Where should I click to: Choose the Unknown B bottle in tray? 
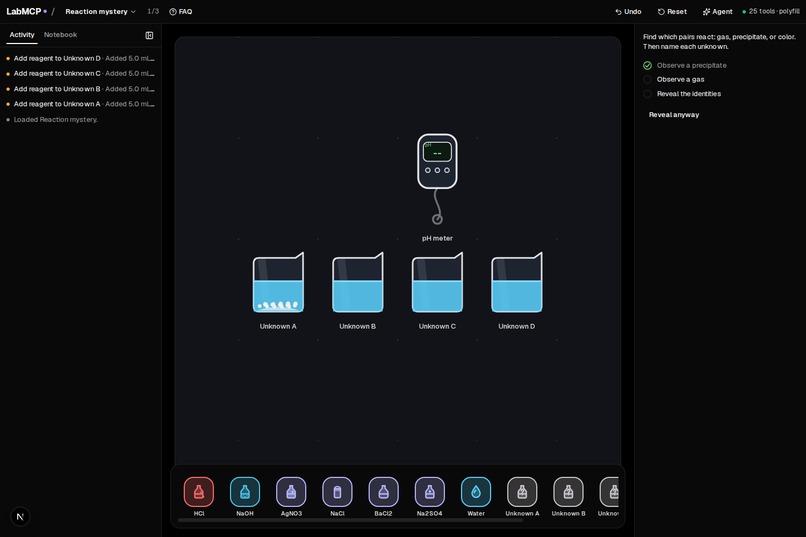569,492
